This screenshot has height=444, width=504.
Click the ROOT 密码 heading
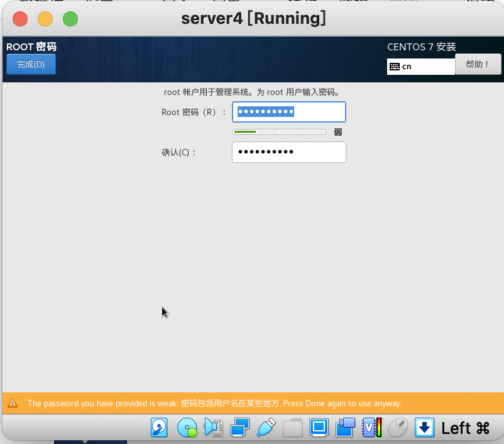click(31, 47)
